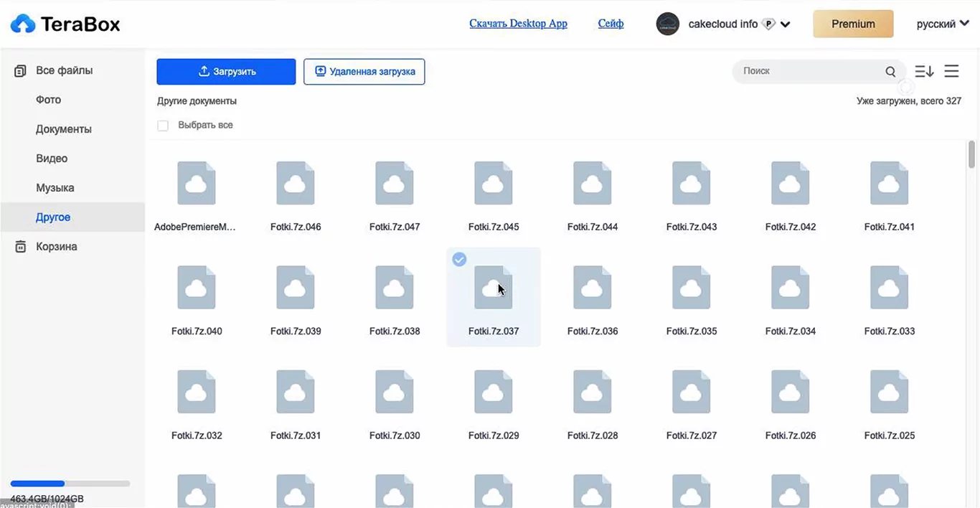The image size is (980, 508).
Task: Click the Fotki.7z.037 file name
Action: tap(494, 331)
